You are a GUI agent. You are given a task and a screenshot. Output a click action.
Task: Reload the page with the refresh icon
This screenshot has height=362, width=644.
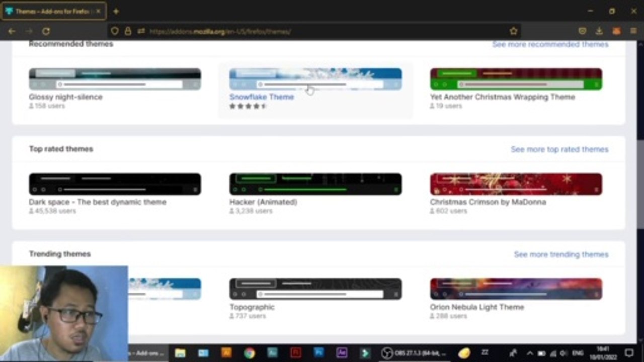point(46,31)
